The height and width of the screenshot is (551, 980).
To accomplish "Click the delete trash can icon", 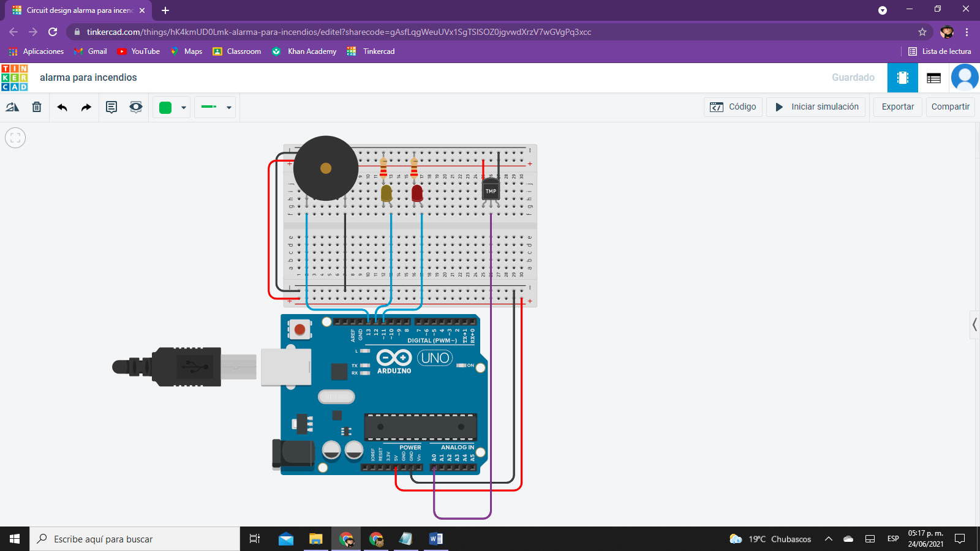I will (37, 107).
